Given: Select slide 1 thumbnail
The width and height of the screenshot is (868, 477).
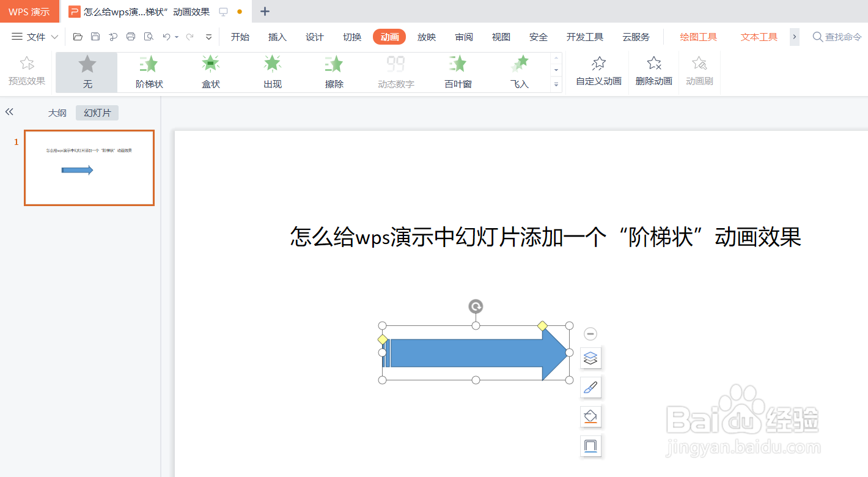Looking at the screenshot, I should (x=89, y=168).
